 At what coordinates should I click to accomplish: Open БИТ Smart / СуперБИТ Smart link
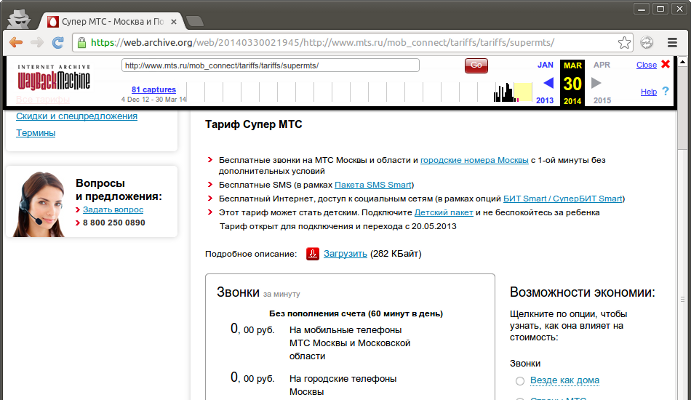563,199
